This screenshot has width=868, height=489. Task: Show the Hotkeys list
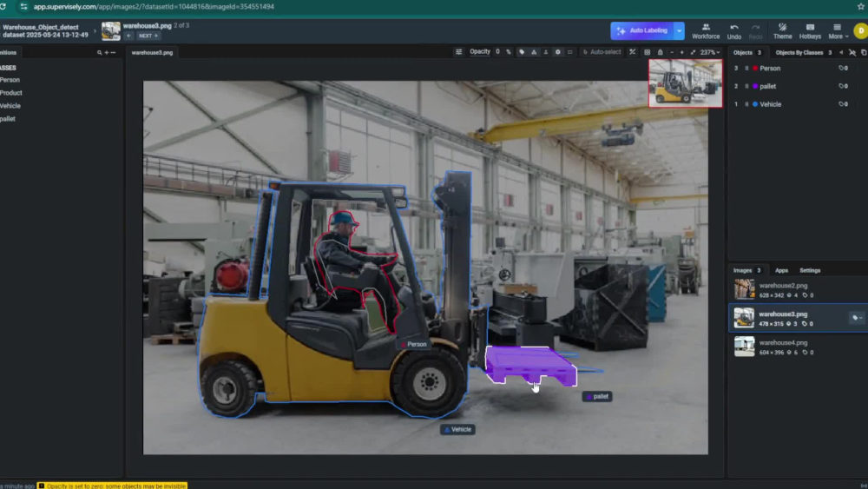point(810,31)
